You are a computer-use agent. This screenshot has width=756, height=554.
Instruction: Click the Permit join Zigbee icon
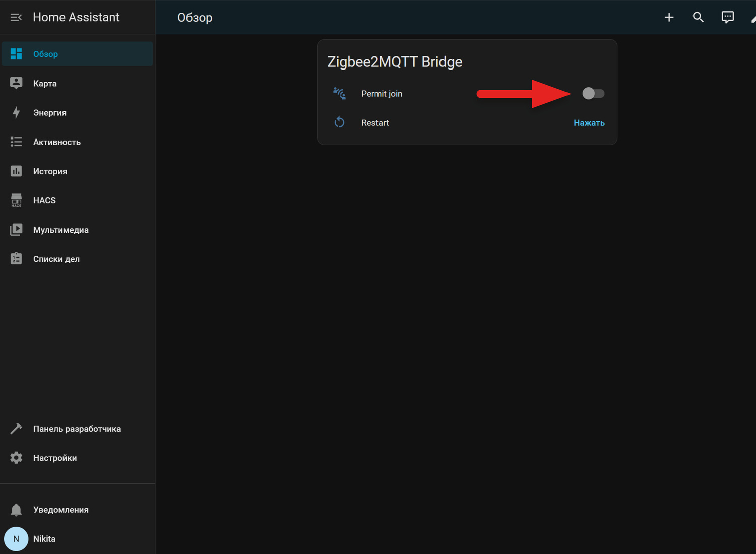pos(339,93)
